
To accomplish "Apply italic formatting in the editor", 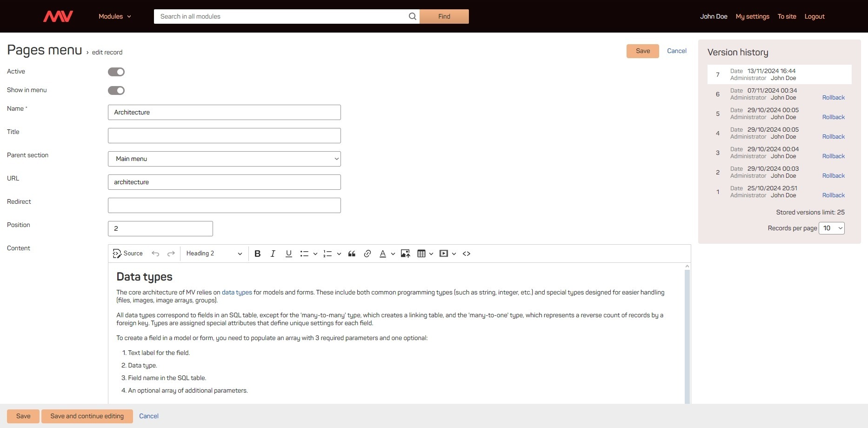I will tap(273, 254).
